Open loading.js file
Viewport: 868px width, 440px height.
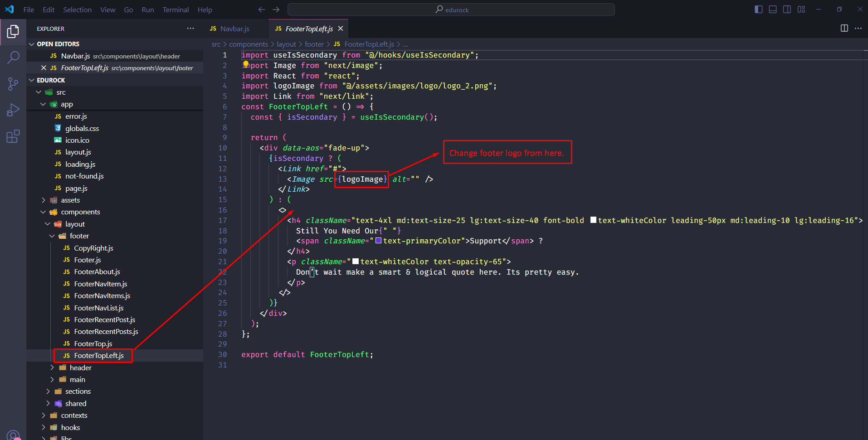coord(115,164)
